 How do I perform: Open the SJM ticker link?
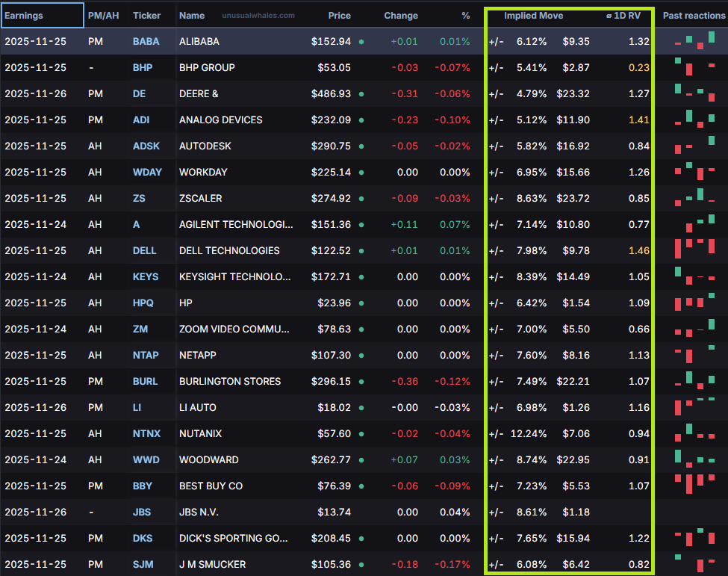click(x=143, y=564)
